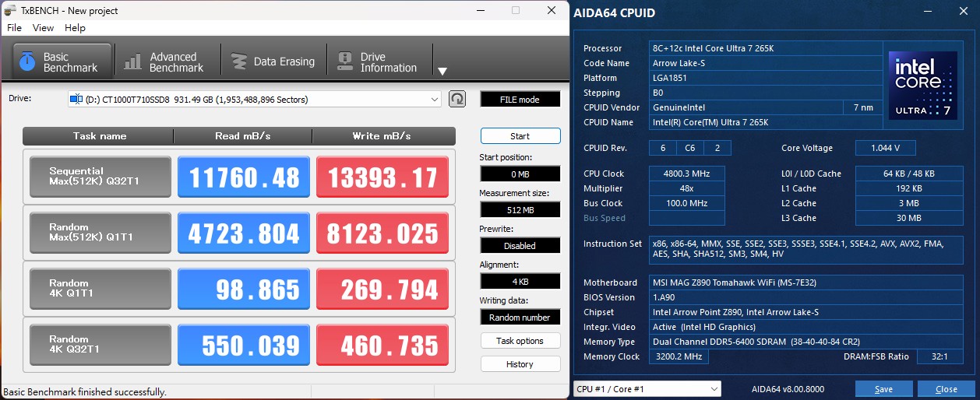980x400 pixels.
Task: Click the TxBENCH app icon in title bar
Action: point(11,10)
